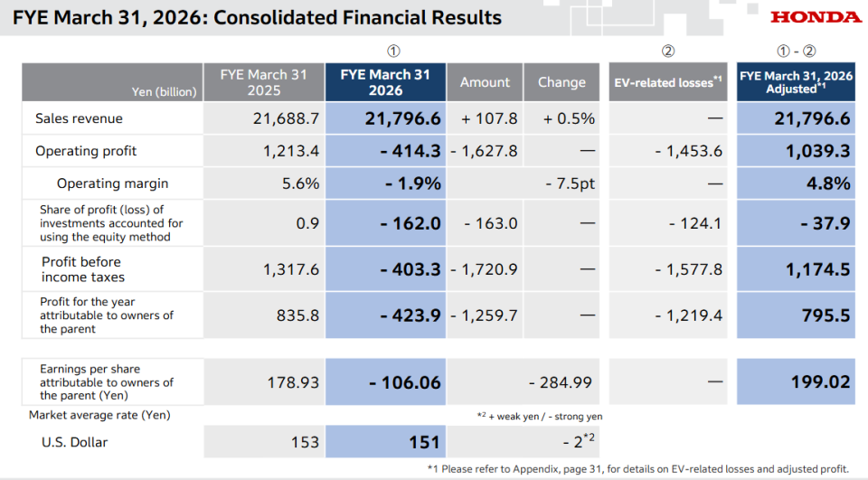868x480 pixels.
Task: Click the FYE March 31, 2026 Adjusted header
Action: pos(796,82)
